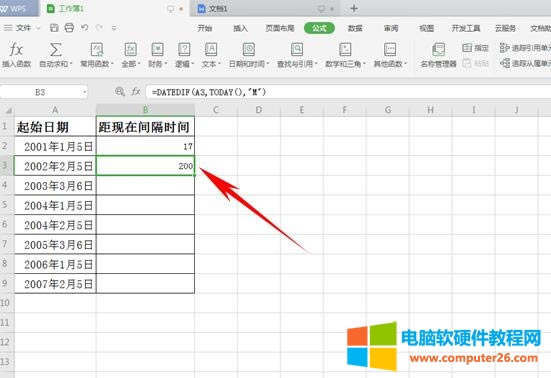Select cell containing 2002年2月5日

55,165
